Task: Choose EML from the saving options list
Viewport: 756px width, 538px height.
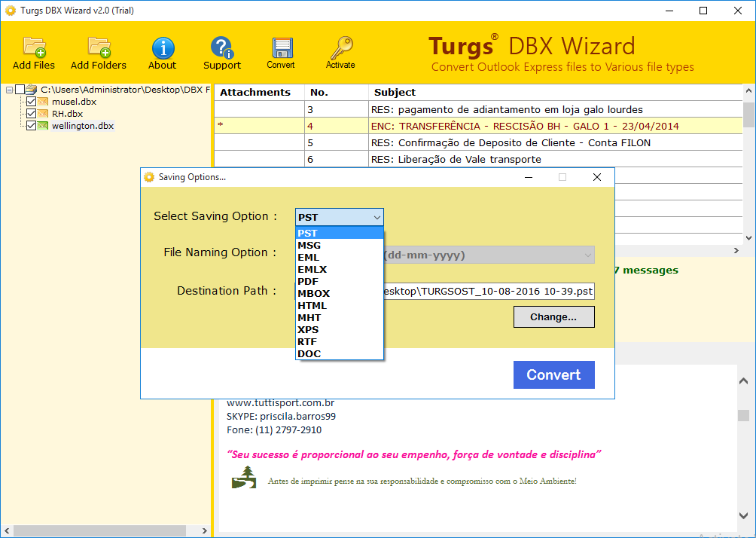Action: pyautogui.click(x=340, y=257)
